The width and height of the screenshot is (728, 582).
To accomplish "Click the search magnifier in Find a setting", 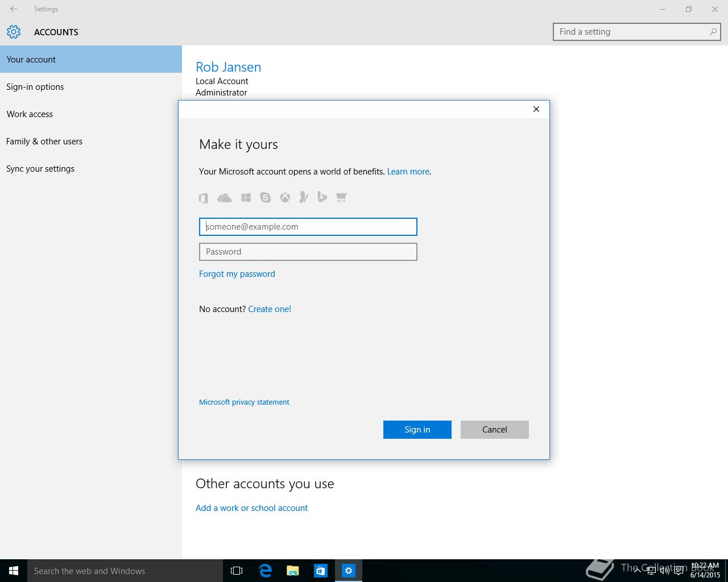I will (x=713, y=32).
